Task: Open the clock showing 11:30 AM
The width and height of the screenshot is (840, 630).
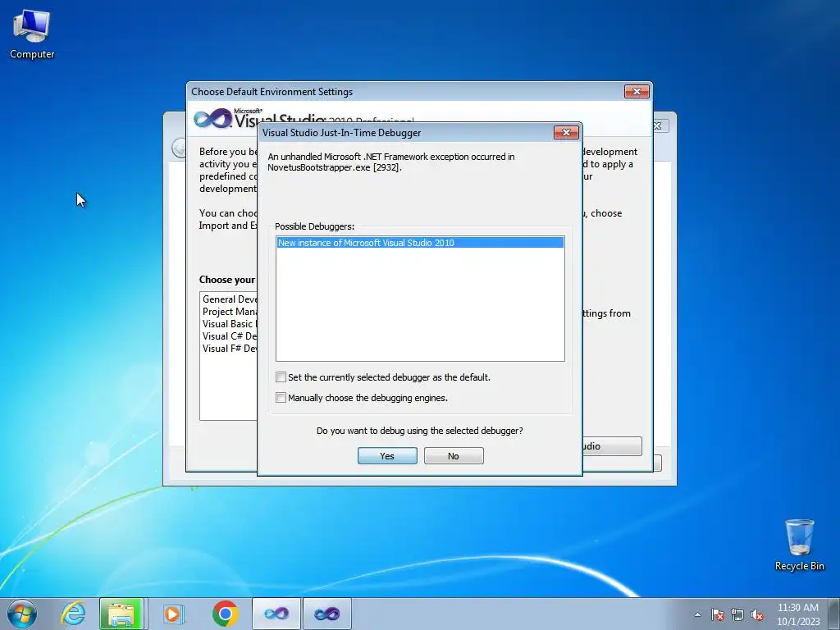Action: pyautogui.click(x=798, y=614)
